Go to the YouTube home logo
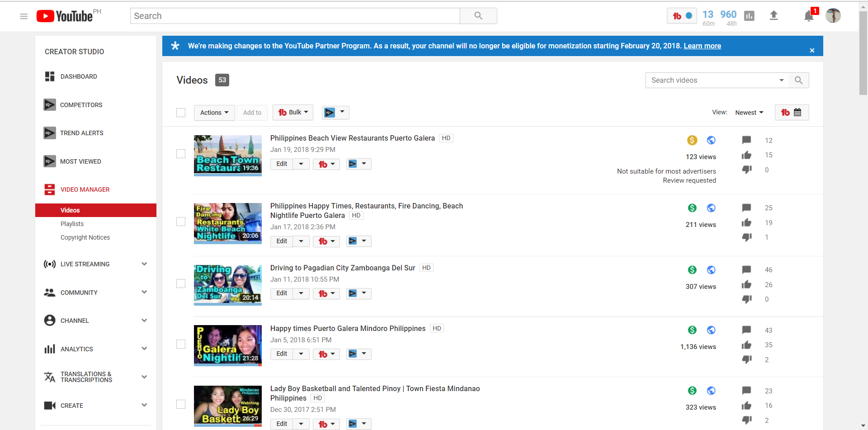 click(65, 16)
